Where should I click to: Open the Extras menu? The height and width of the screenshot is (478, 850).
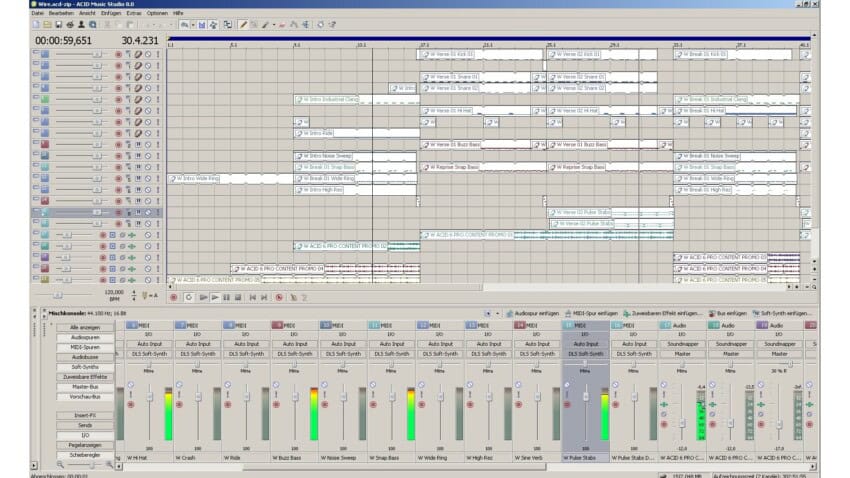tap(134, 13)
